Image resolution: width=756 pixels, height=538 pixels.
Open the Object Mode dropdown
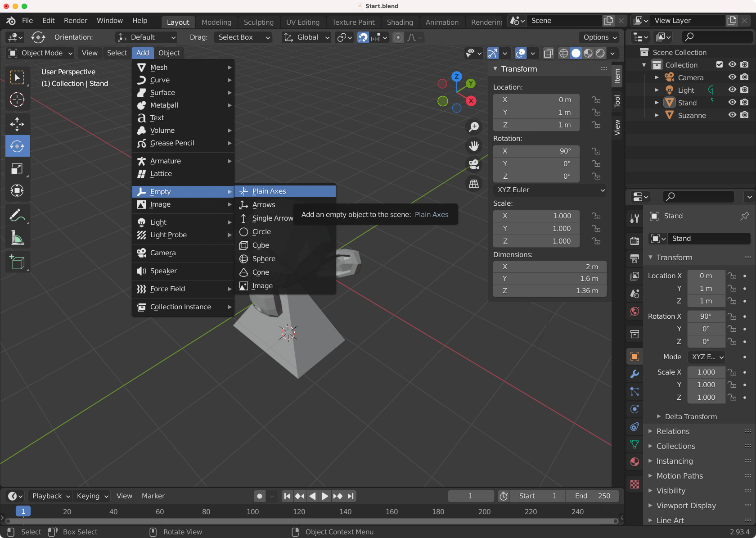tap(40, 53)
